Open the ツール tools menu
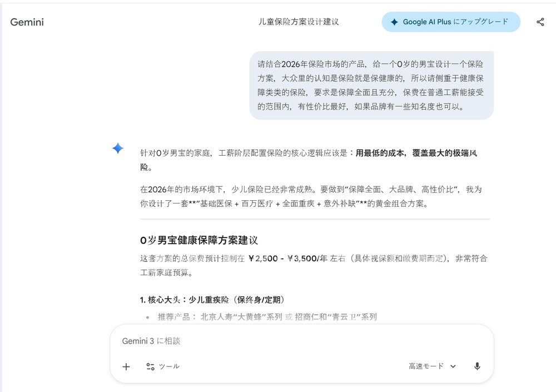This screenshot has height=392, width=556. coord(168,366)
